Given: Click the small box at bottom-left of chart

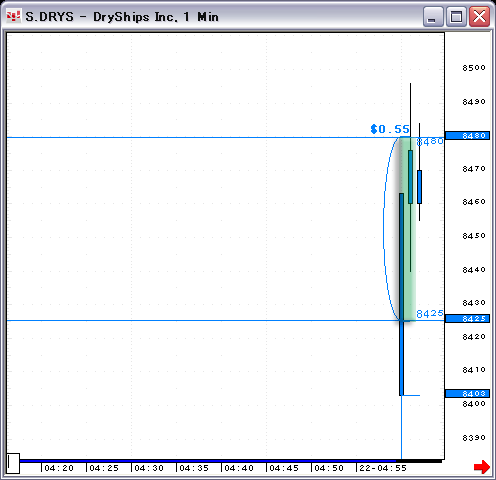Looking at the screenshot, I should 13,463.
